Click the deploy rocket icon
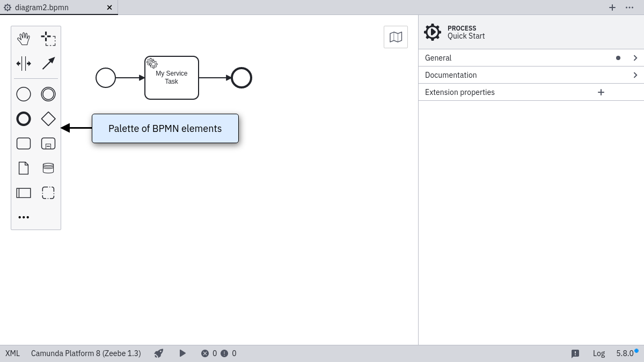This screenshot has height=362, width=644. [158, 353]
